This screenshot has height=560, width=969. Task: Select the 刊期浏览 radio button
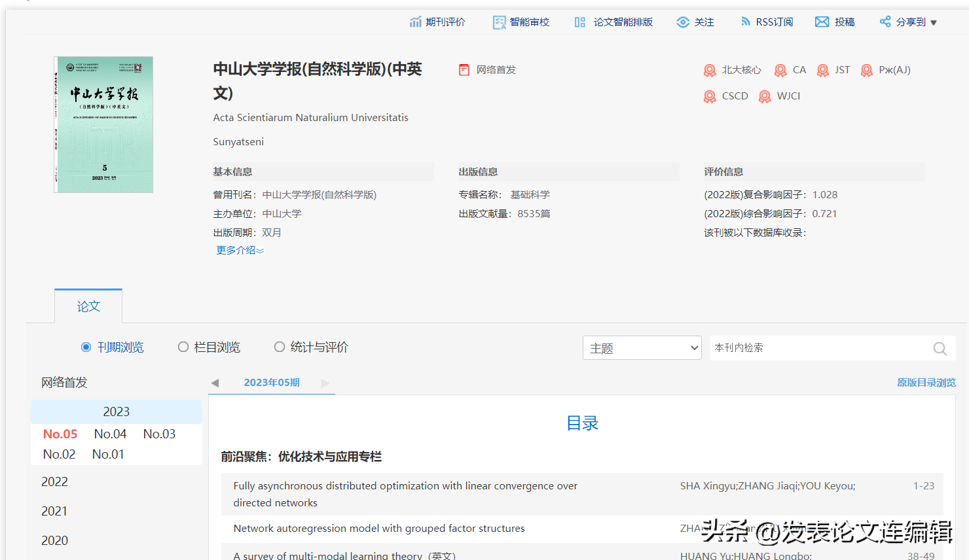(x=86, y=347)
